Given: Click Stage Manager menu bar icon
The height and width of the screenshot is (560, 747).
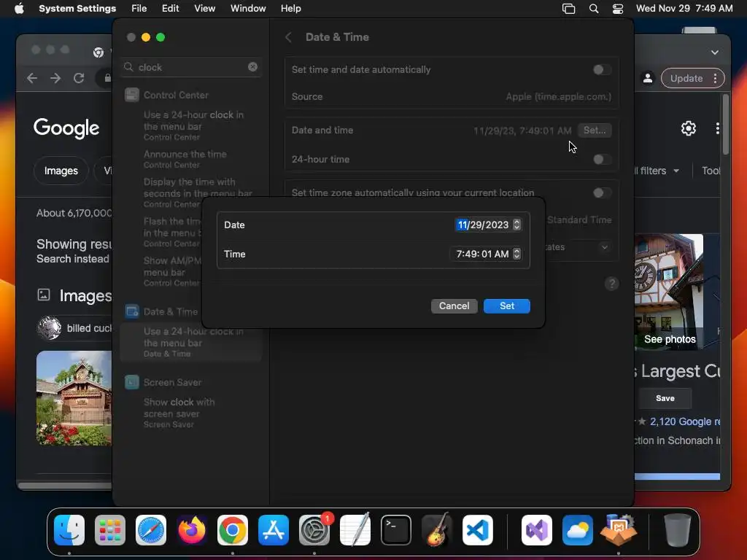Looking at the screenshot, I should click(568, 9).
